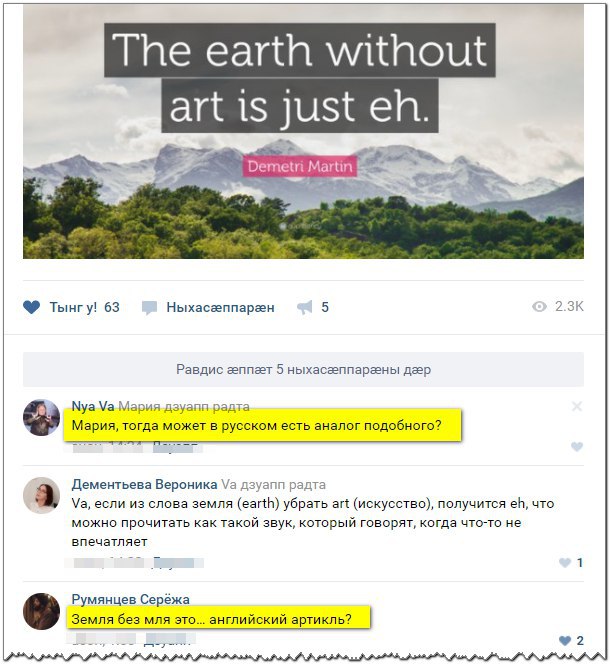Share the post via megaphone icon
The width and height of the screenshot is (610, 670).
click(305, 307)
